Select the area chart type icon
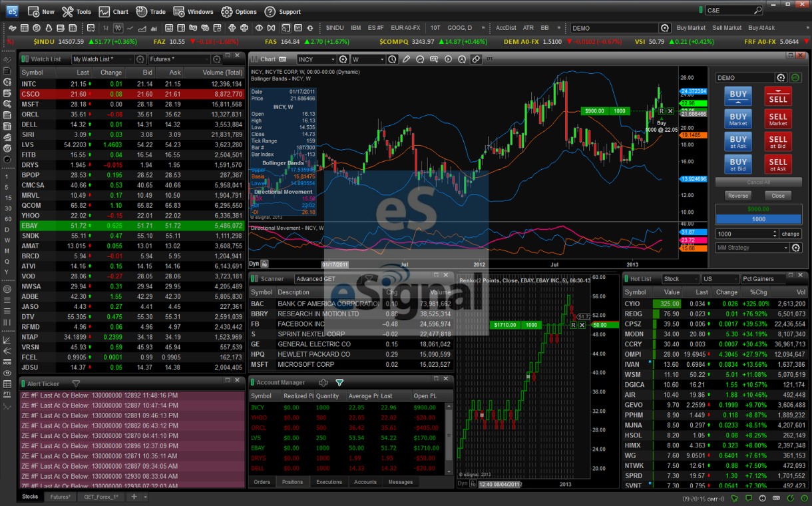 click(x=142, y=28)
